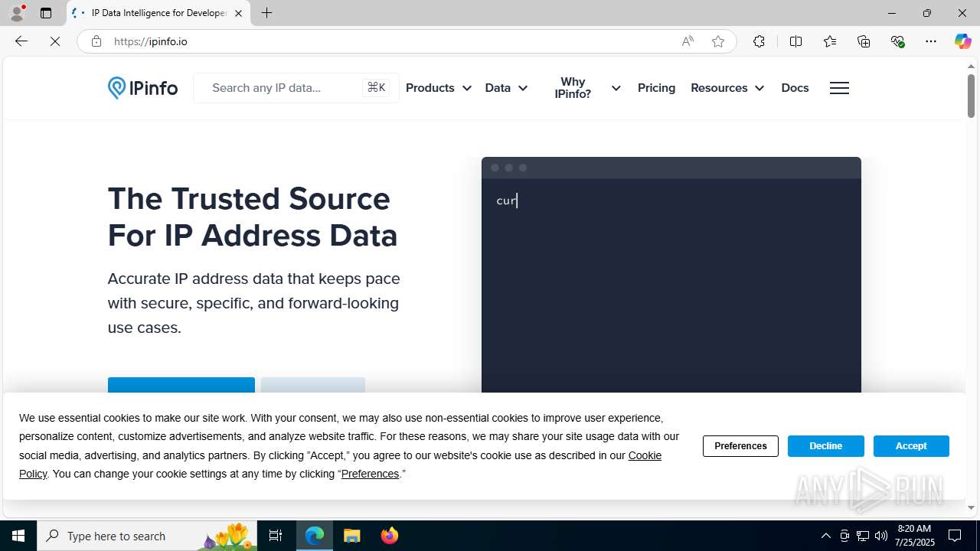
Task: Open Edge Settings and more menu
Action: 931,41
